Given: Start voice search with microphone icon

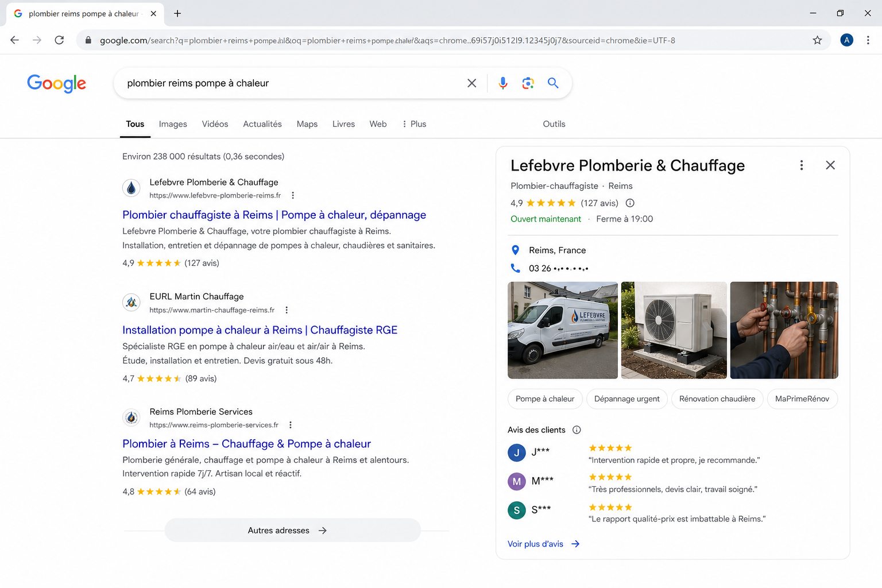Looking at the screenshot, I should [x=503, y=83].
